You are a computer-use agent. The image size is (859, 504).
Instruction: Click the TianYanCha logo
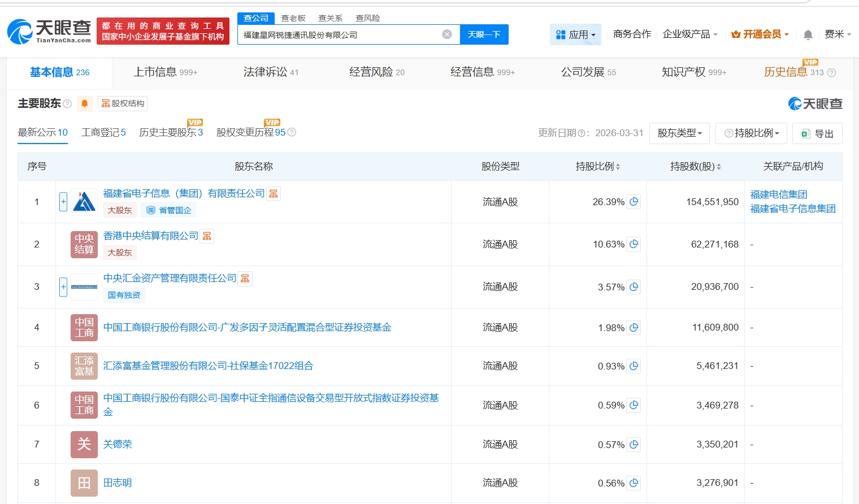(x=49, y=32)
